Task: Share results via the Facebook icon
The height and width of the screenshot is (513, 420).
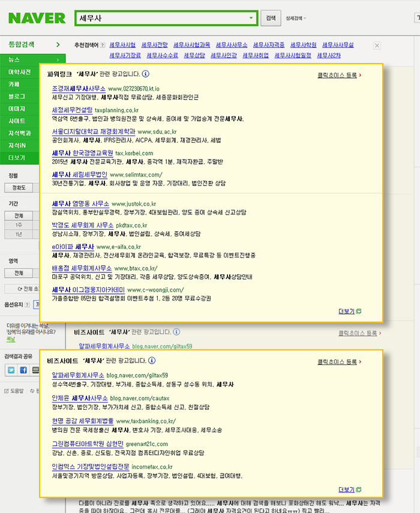Action: [23, 370]
